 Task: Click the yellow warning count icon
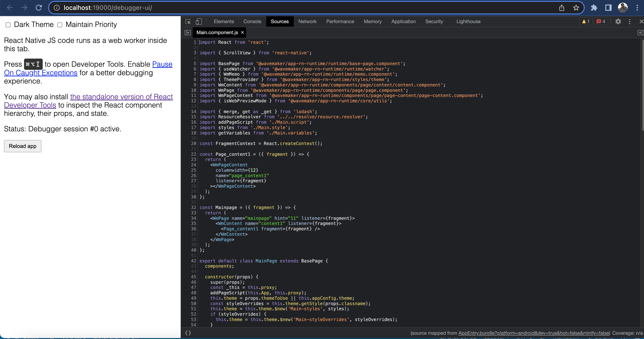tap(586, 22)
